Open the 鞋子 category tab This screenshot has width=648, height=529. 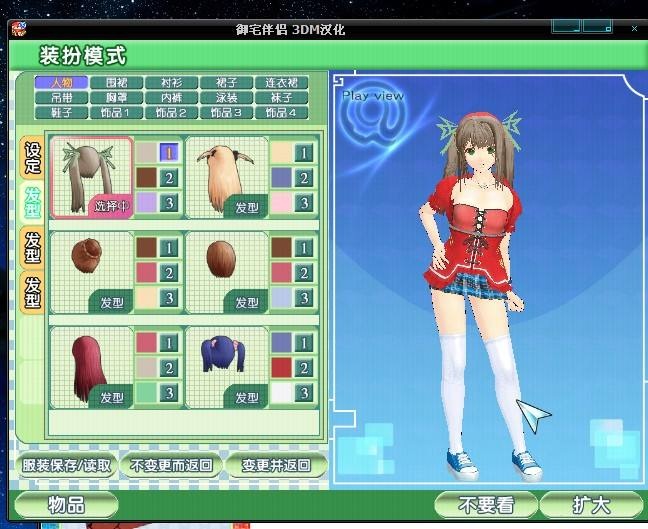pyautogui.click(x=62, y=112)
